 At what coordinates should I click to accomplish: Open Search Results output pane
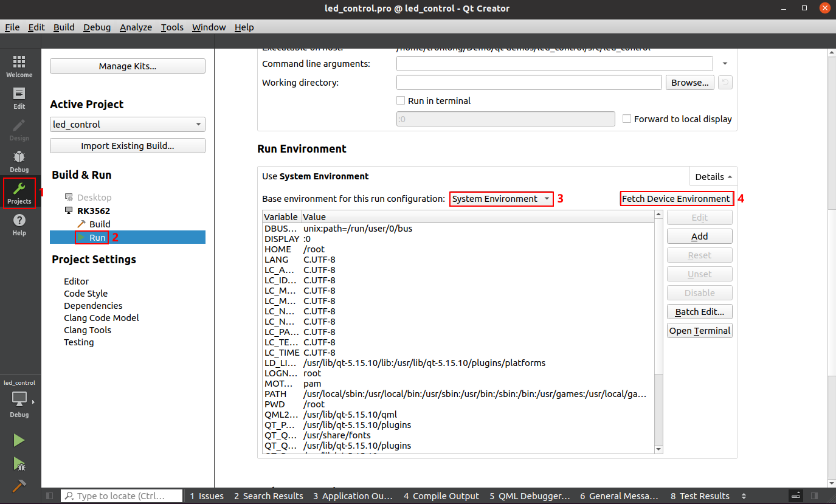(x=268, y=496)
